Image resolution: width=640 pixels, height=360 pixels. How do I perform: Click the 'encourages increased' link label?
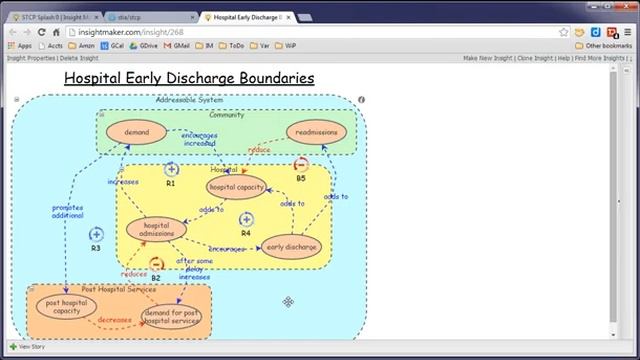tap(199, 139)
